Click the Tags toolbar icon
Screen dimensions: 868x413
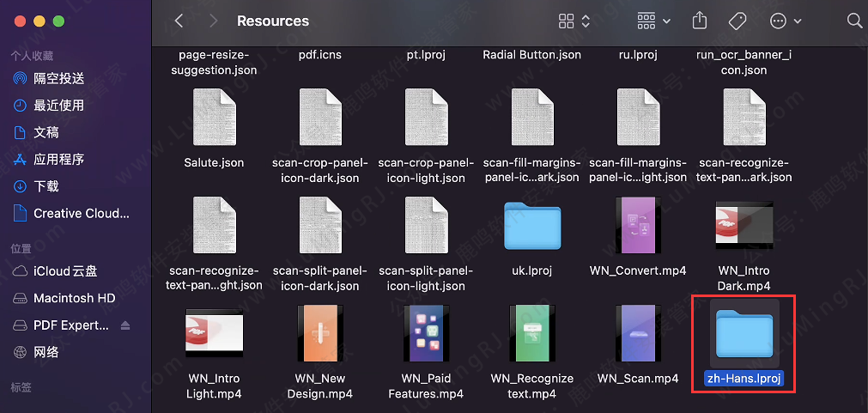(737, 21)
